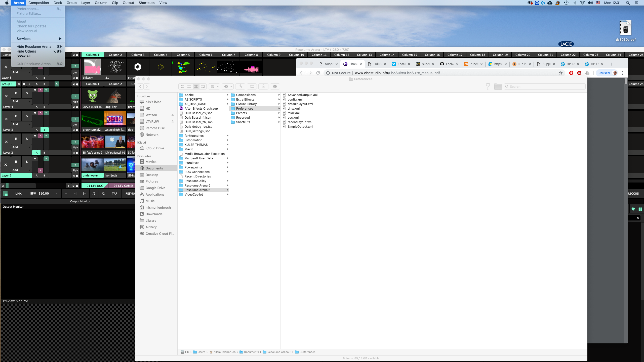Toggle Bypass on Layer 2
Image resolution: width=644 pixels, height=362 pixels.
(x=16, y=139)
